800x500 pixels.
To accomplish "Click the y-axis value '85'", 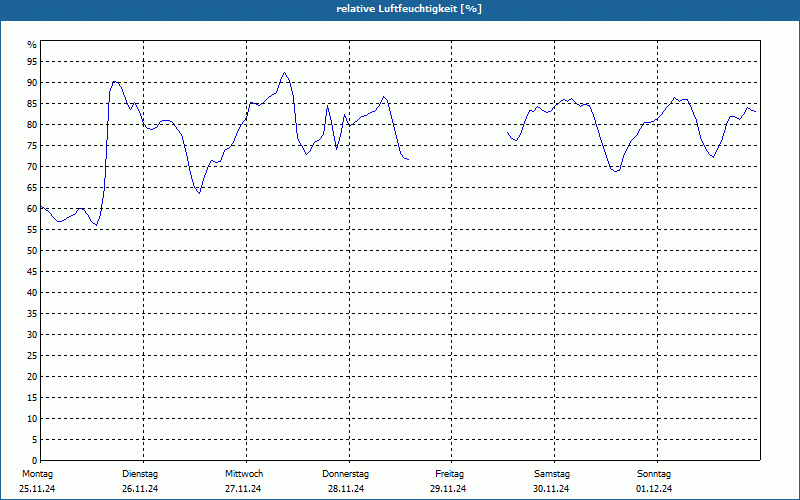I will 32,104.
